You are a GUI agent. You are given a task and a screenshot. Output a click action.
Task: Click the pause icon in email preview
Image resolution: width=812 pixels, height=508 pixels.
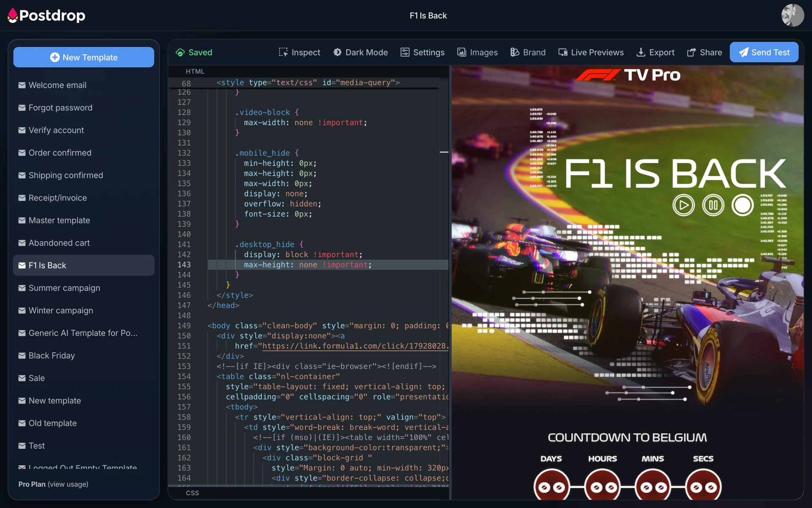coord(713,205)
